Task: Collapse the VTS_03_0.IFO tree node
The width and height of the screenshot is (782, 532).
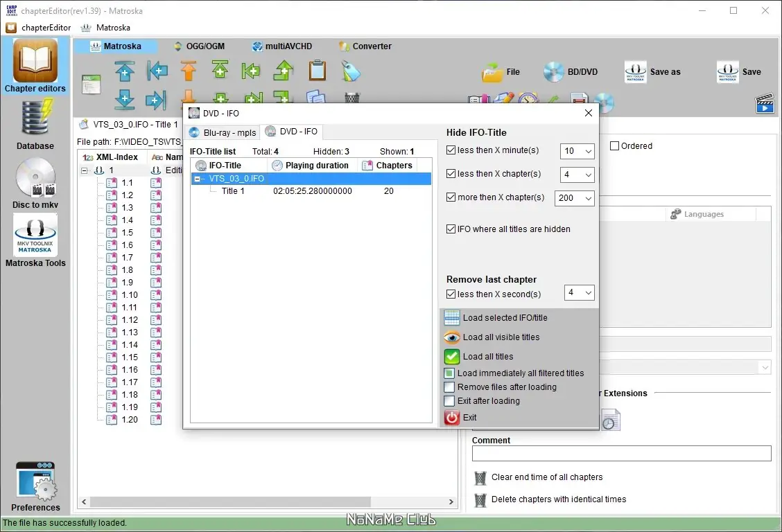Action: click(x=197, y=178)
